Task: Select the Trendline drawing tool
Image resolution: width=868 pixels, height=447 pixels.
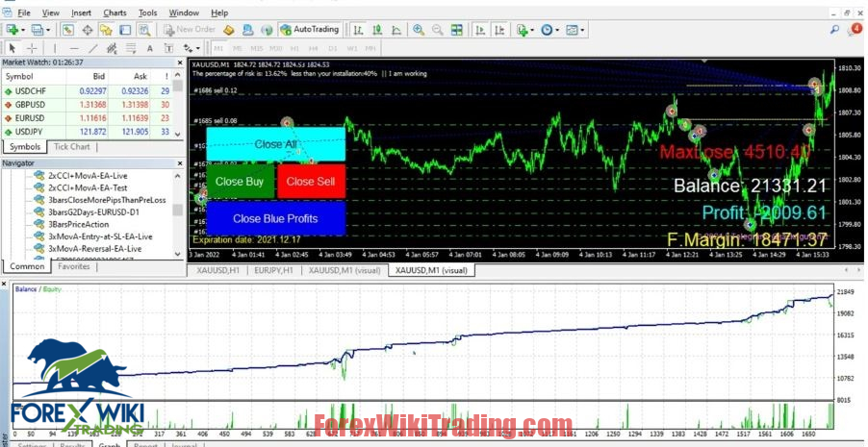Action: 93,48
